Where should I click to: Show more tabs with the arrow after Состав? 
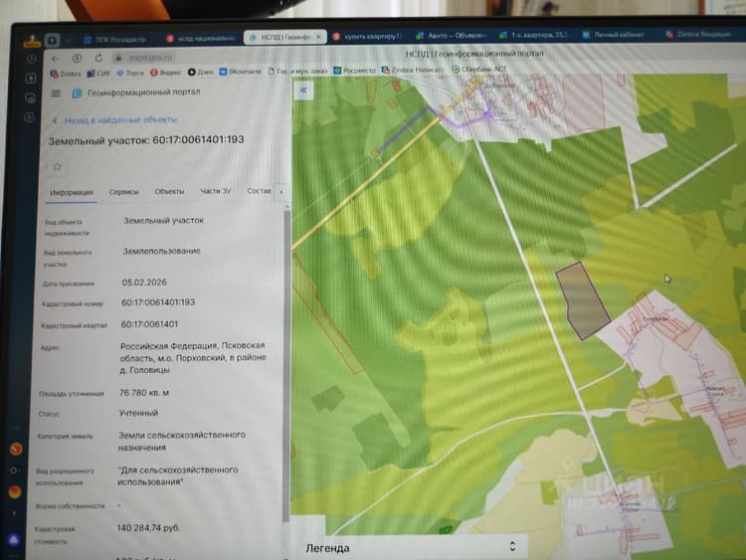coord(281,192)
